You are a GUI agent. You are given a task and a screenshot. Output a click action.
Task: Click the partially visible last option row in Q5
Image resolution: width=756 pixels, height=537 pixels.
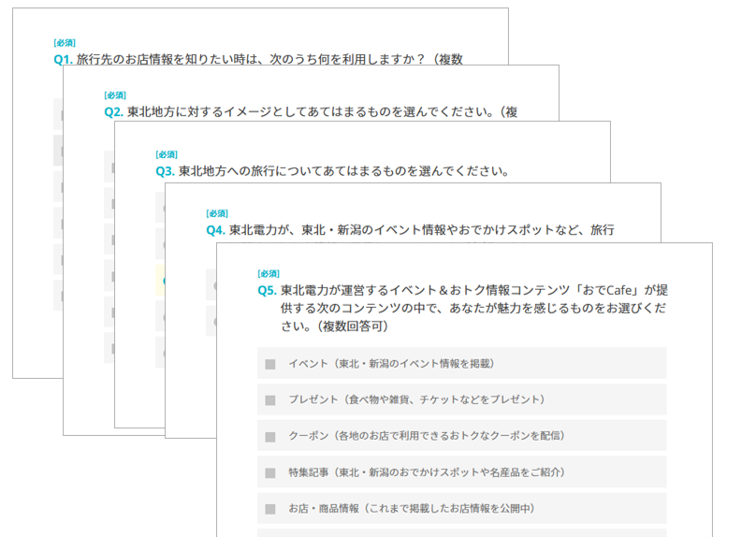(461, 533)
